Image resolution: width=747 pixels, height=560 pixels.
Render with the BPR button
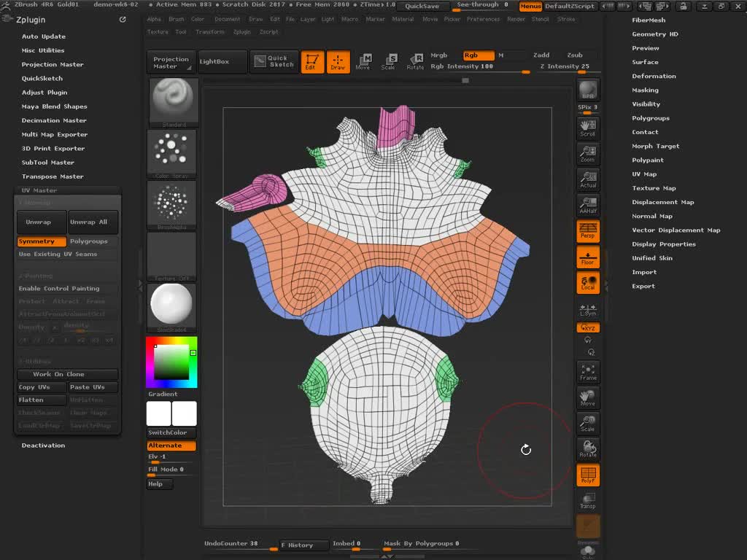coord(588,90)
